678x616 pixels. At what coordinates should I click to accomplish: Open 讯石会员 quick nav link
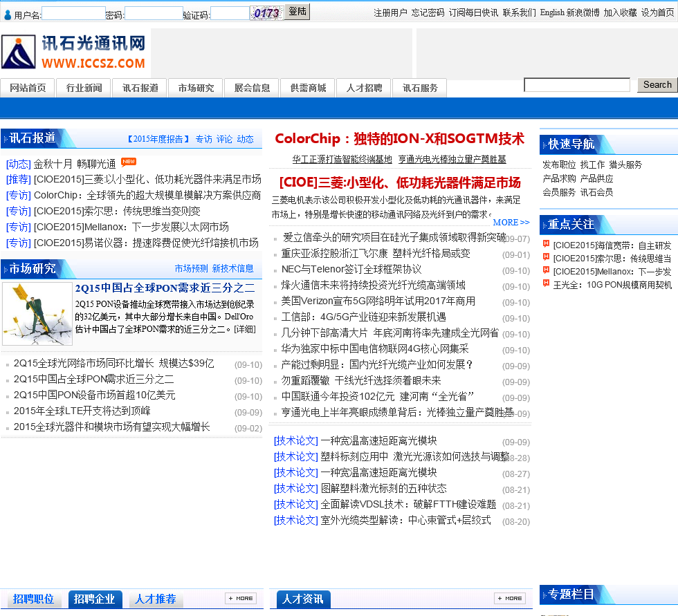point(596,193)
